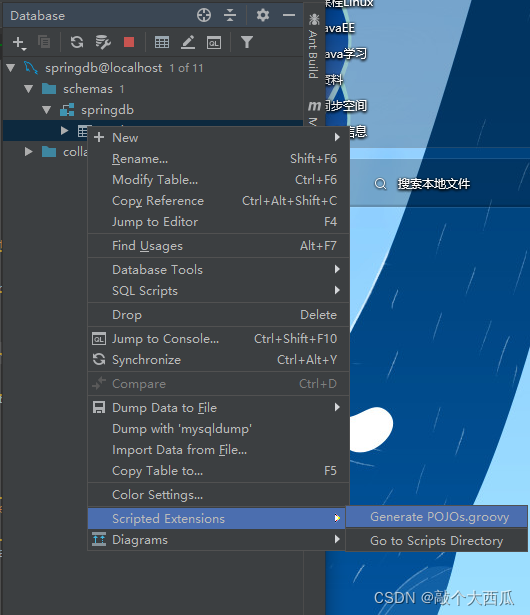Click the Collapse All icon in Database header

tap(230, 15)
